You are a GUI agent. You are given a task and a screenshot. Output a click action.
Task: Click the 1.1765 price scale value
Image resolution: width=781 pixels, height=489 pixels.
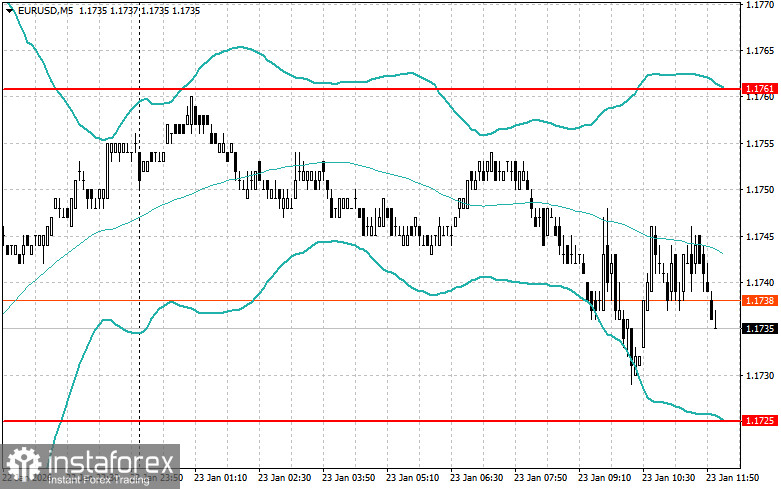760,51
